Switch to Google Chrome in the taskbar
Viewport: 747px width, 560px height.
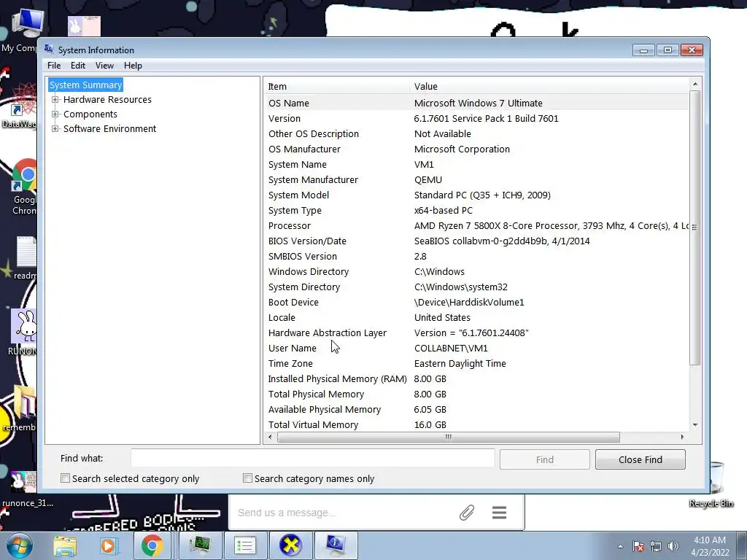152,545
